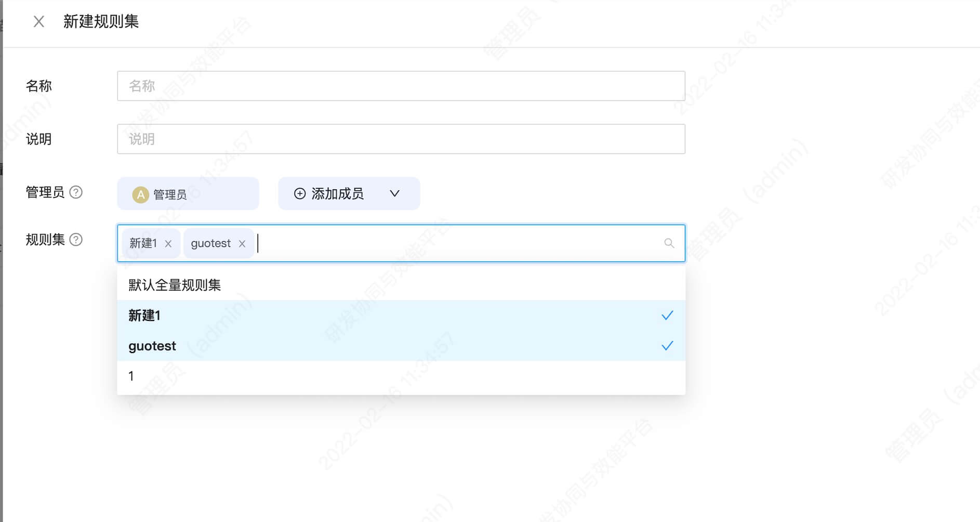Click the 管理员 member chip
Image resolution: width=980 pixels, height=522 pixels.
[188, 194]
